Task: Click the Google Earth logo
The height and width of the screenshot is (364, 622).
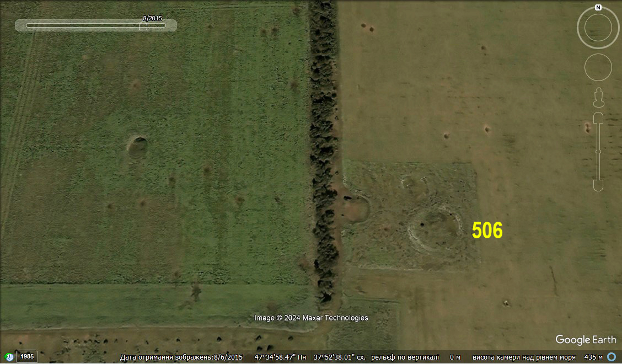Action: point(586,340)
